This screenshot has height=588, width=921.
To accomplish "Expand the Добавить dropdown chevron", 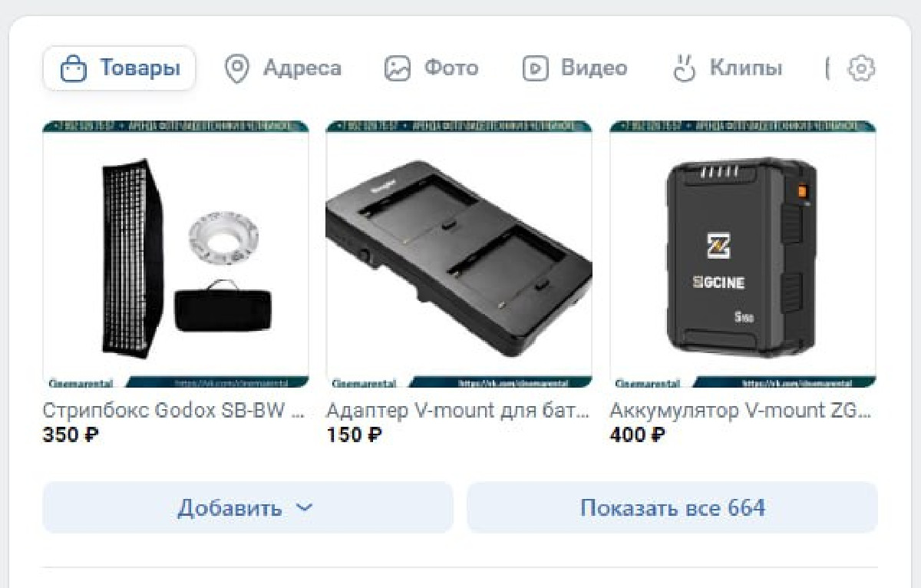I will click(305, 508).
